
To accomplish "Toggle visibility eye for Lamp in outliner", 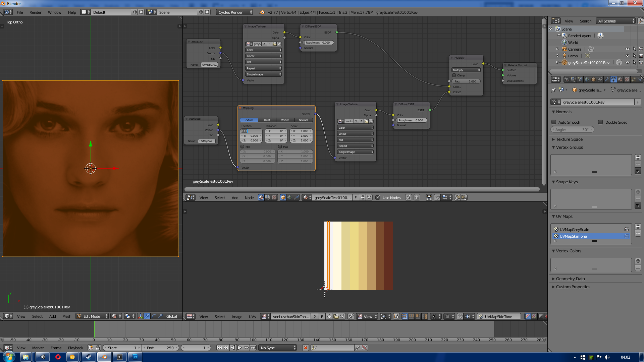I will pos(627,56).
